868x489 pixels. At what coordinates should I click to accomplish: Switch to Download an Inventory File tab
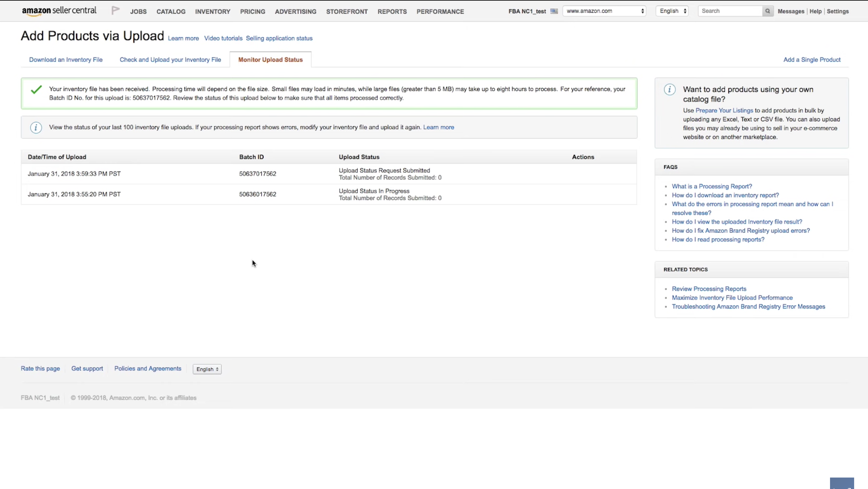coord(66,60)
